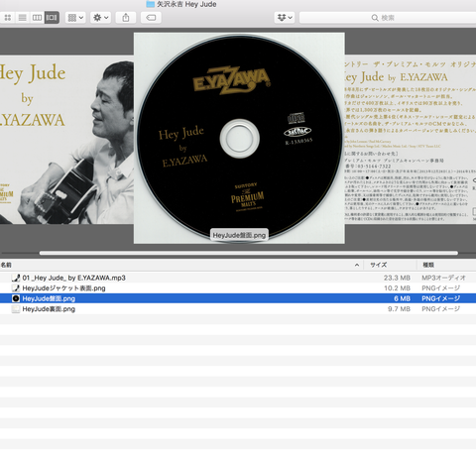476x453 pixels.
Task: Click the folder icon in title bar
Action: (151, 4)
